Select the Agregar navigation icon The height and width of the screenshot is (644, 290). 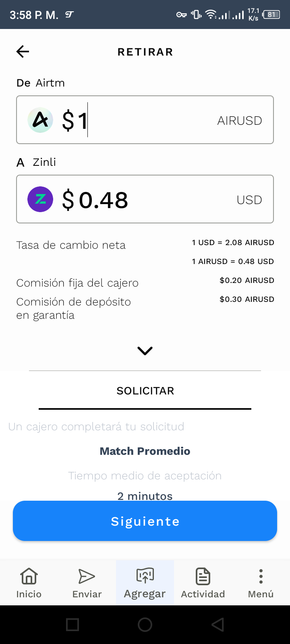point(145,576)
